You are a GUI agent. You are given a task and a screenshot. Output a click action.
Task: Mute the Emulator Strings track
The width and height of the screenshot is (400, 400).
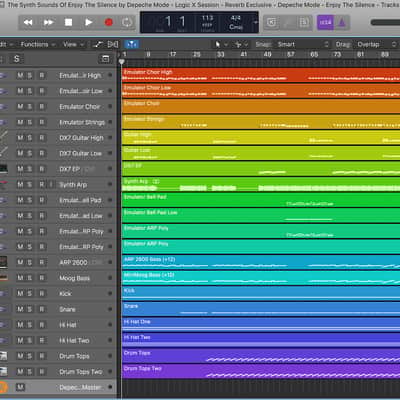tap(20, 122)
